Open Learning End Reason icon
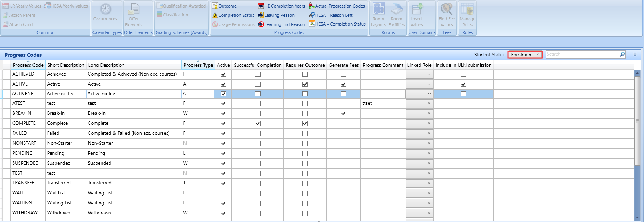Viewport: 644px width, 222px height. click(261, 24)
